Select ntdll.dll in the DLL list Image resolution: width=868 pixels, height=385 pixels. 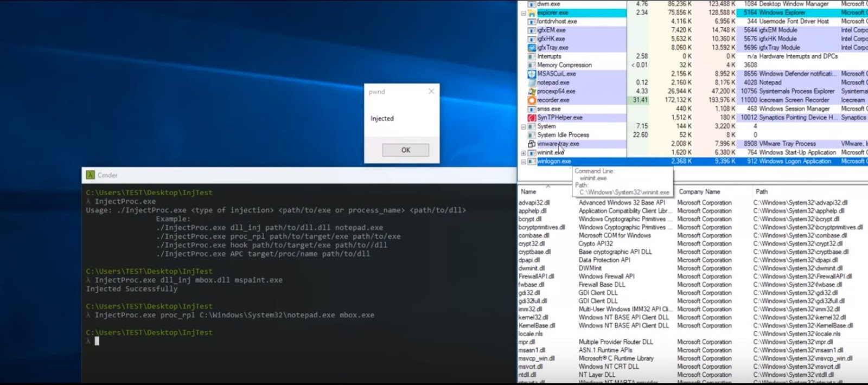click(527, 375)
